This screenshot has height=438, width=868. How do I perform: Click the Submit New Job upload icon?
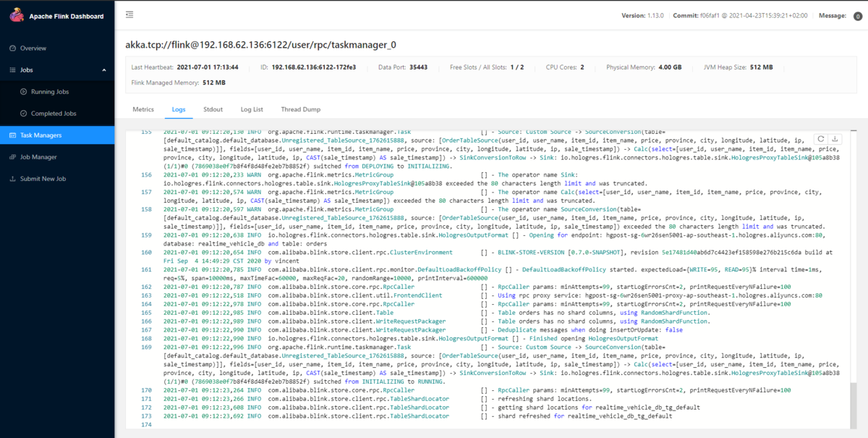click(12, 179)
